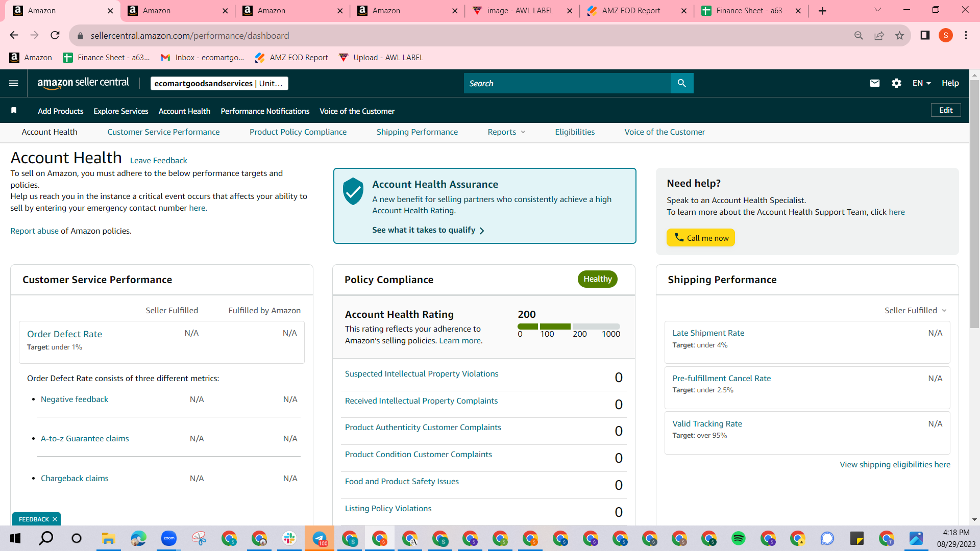
Task: Open a new browser tab
Action: [822, 11]
